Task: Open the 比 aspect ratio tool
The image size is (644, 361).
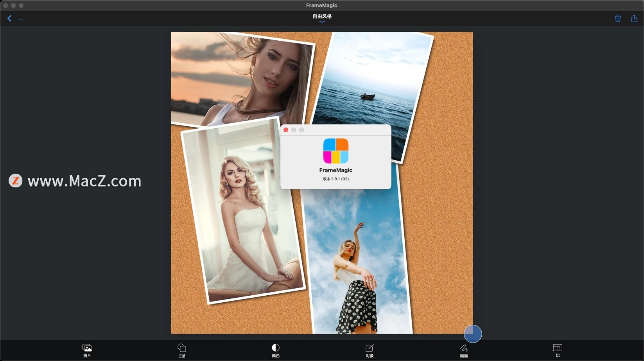Action: coord(558,350)
